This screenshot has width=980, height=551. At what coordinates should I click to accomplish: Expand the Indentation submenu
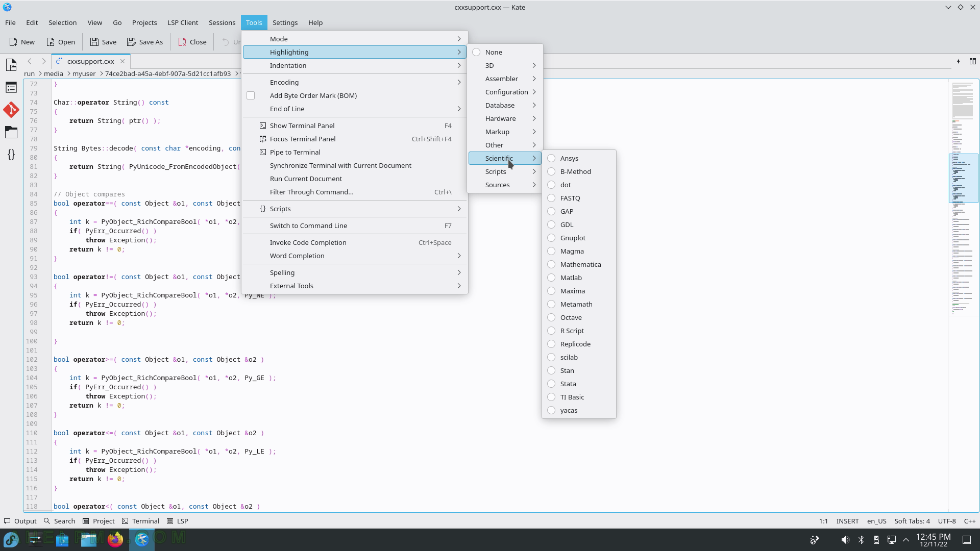(355, 65)
